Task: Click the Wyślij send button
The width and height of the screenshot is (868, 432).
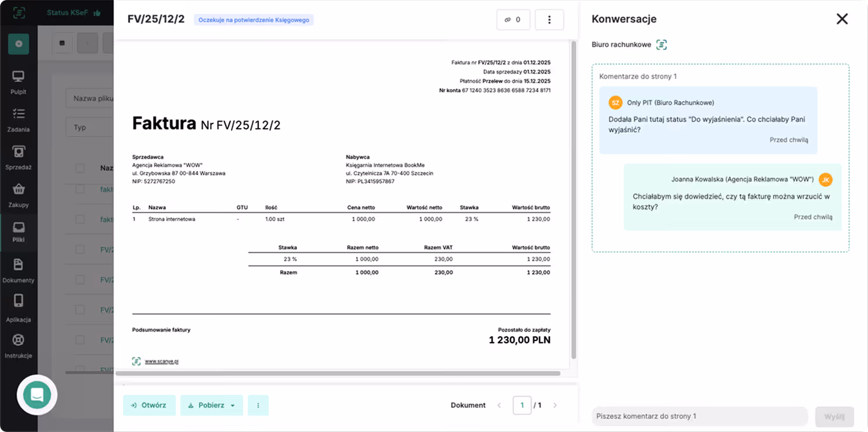Action: 834,416
